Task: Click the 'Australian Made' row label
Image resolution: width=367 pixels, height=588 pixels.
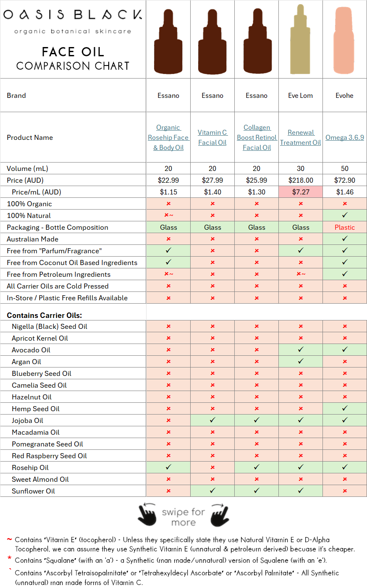Action: 32,239
